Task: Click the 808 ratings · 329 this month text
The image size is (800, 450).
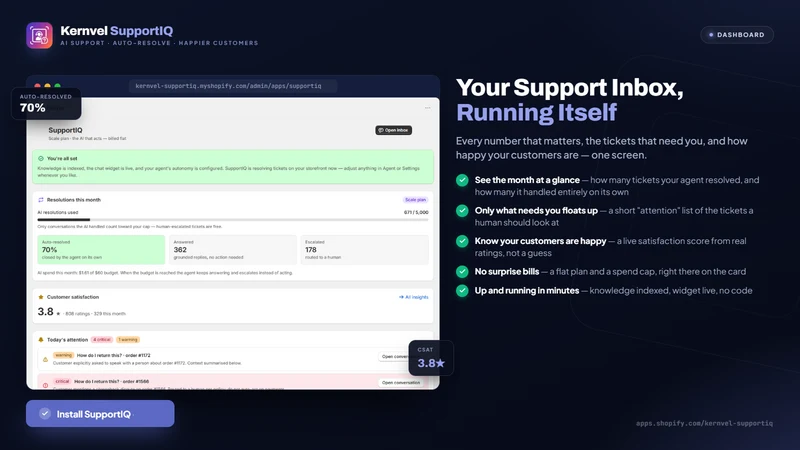Action: coord(95,314)
